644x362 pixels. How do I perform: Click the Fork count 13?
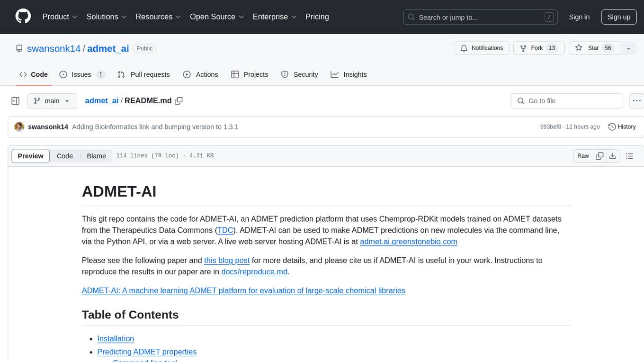click(x=551, y=48)
